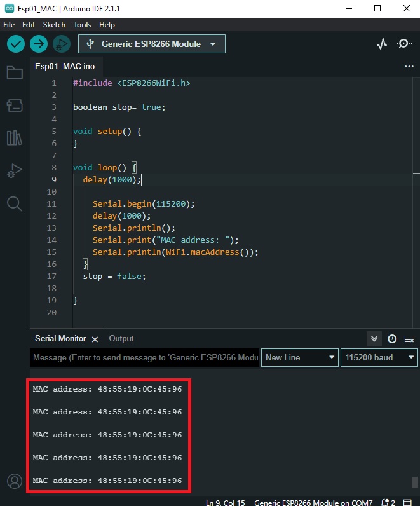Click the Verify sketch checkmark button
Viewport: 420px width, 506px height.
click(x=15, y=44)
